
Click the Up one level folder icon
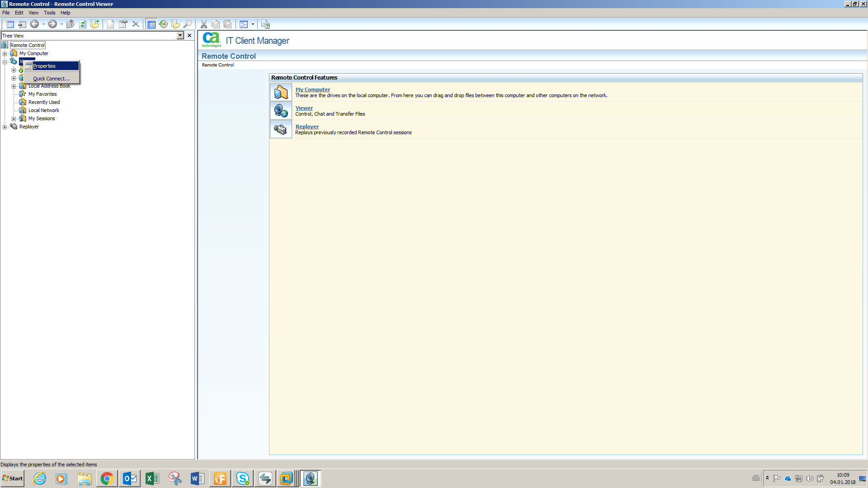pyautogui.click(x=70, y=24)
